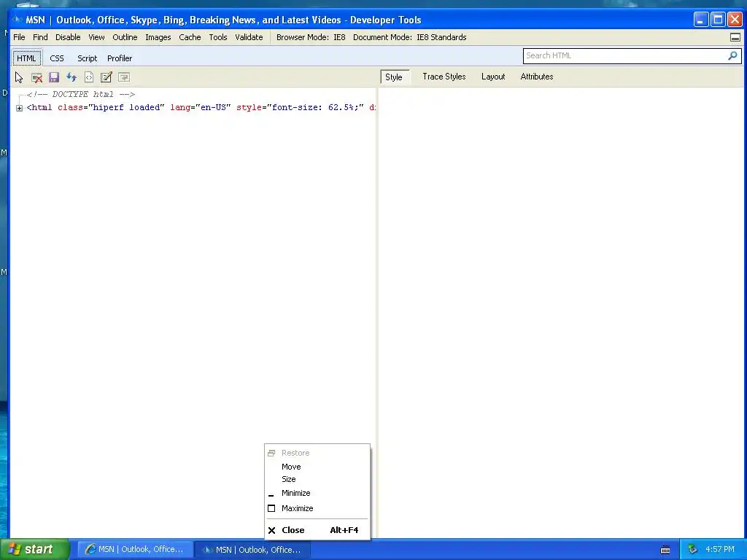Click the Element source style page icon
The width and height of the screenshot is (747, 560).
pos(89,77)
